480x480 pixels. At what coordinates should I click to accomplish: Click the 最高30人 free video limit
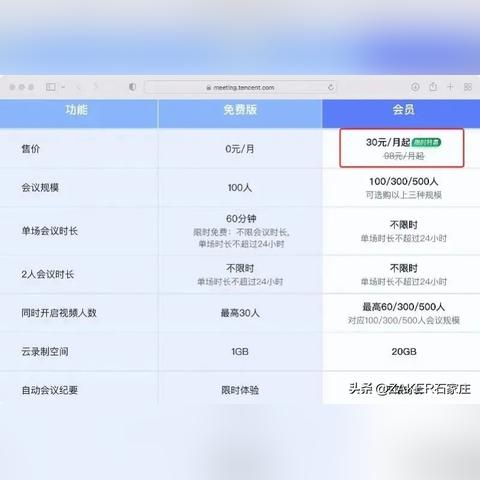tap(240, 313)
